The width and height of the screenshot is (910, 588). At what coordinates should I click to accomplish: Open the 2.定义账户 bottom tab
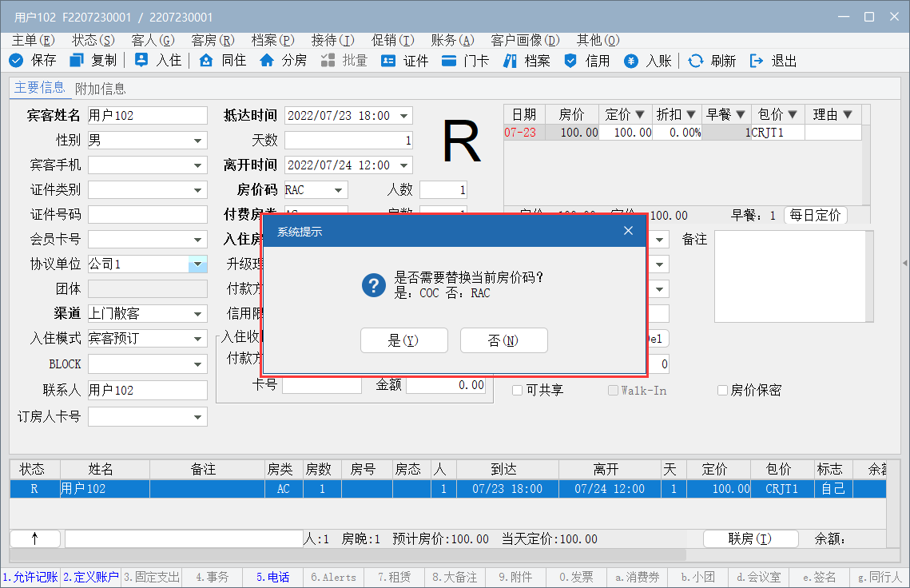pyautogui.click(x=91, y=577)
